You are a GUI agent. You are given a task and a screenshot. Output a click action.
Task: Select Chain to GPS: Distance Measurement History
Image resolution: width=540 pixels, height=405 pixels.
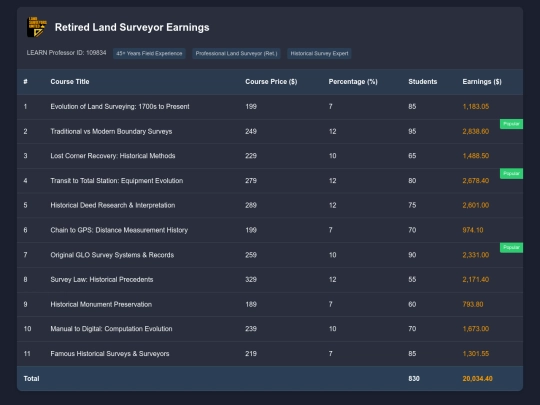[119, 230]
